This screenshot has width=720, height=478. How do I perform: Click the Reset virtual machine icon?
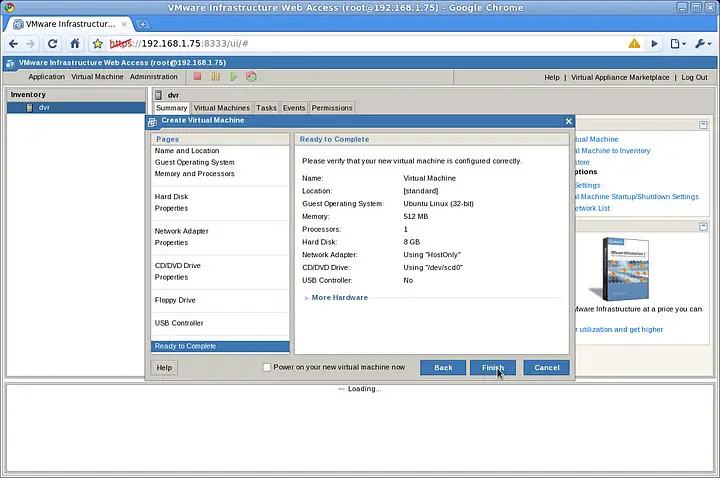[x=251, y=77]
